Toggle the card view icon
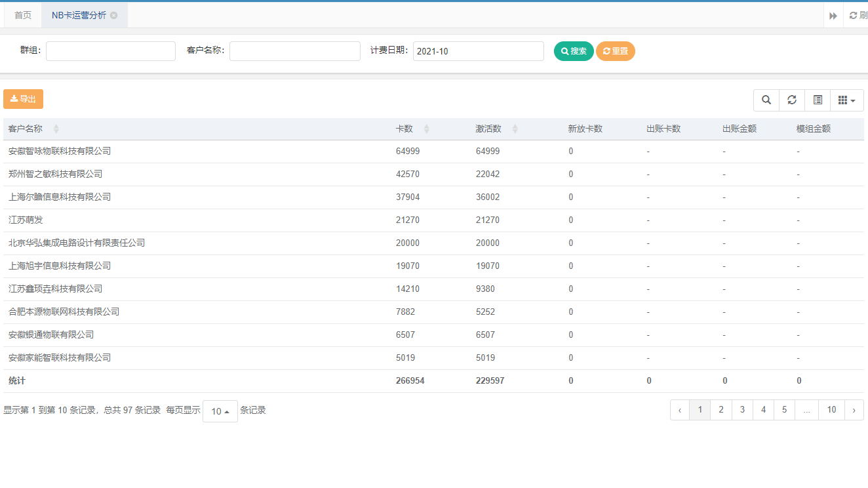Viewport: 868px width, 488px height. pyautogui.click(x=818, y=100)
